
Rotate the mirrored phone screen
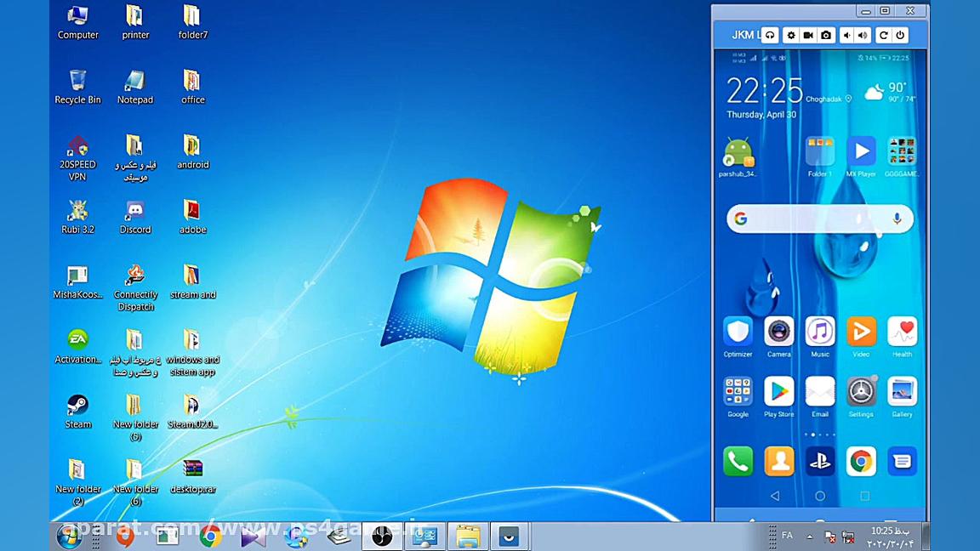pos(884,35)
